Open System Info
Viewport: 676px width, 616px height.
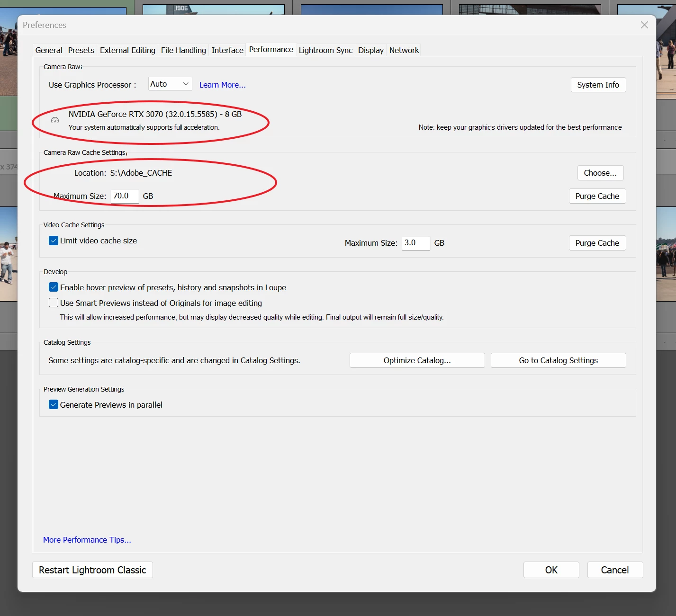click(598, 85)
